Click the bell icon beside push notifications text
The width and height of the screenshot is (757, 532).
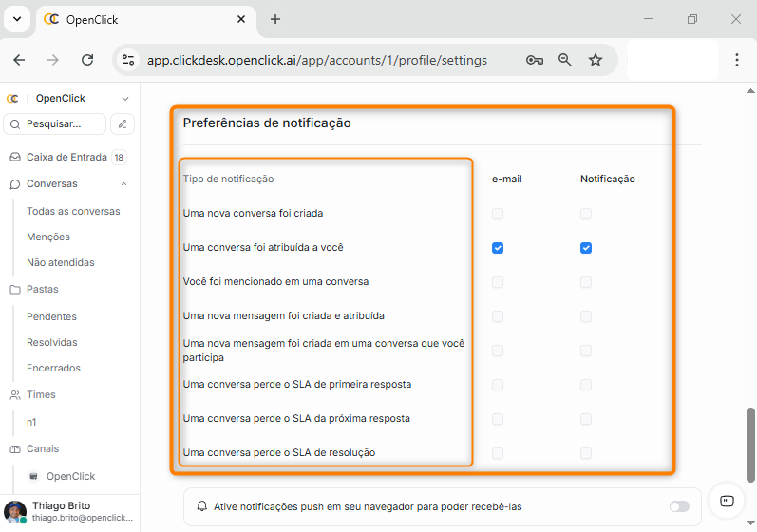(201, 506)
